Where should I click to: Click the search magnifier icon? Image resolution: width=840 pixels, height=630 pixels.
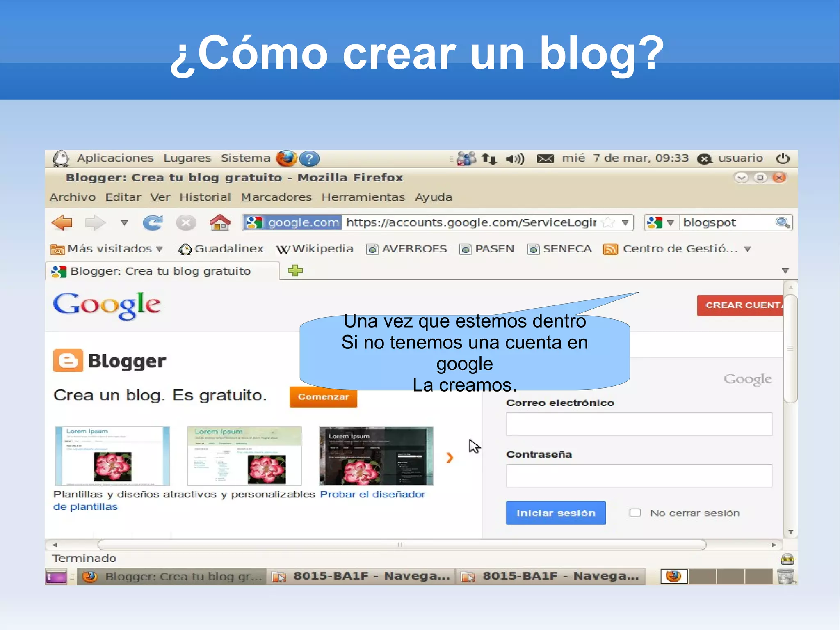point(783,223)
